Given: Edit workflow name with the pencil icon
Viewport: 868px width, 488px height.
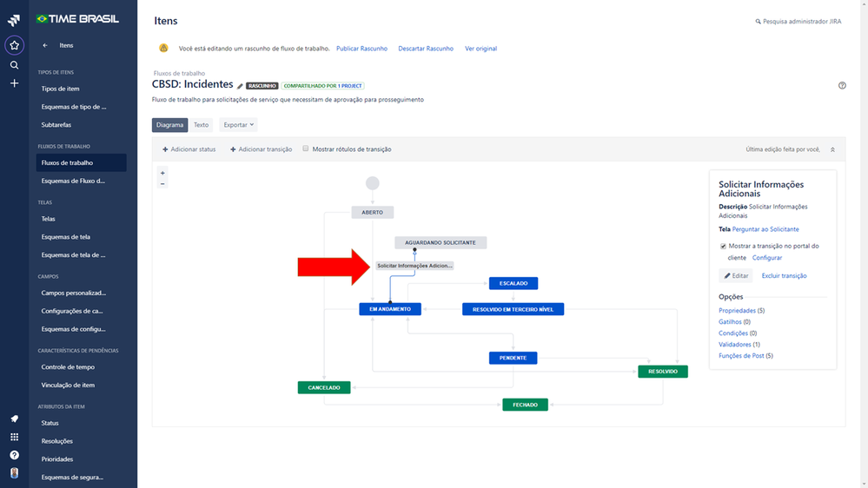Looking at the screenshot, I should (240, 86).
